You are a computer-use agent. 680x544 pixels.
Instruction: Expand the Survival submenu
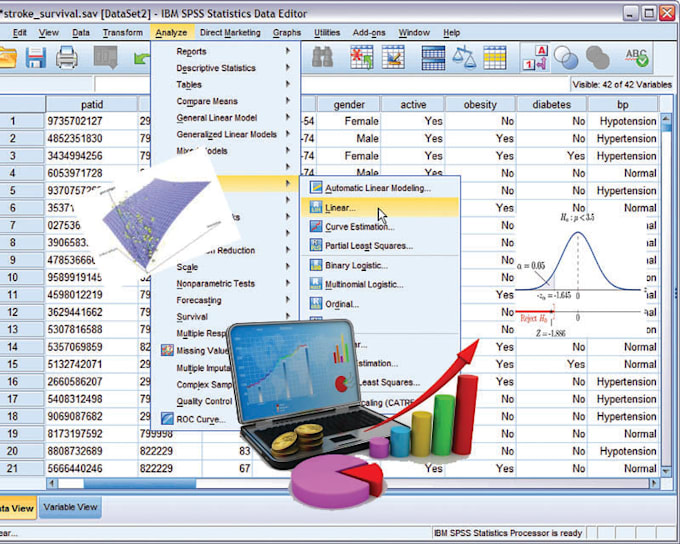click(x=226, y=316)
